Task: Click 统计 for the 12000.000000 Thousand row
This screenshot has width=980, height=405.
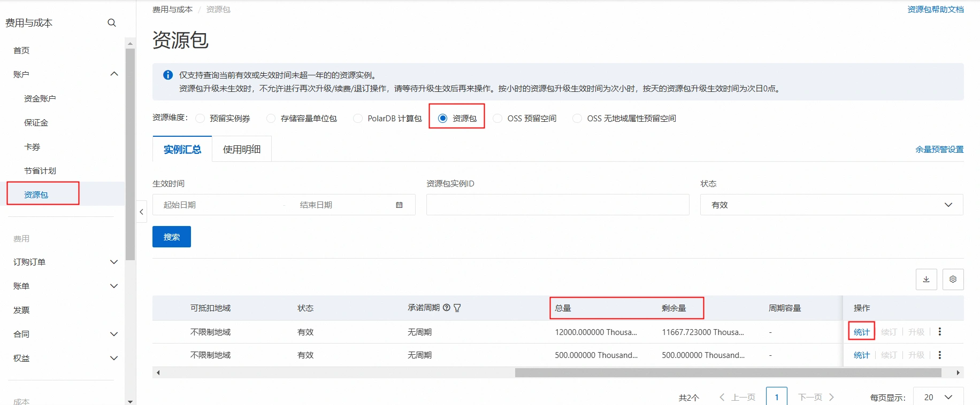Action: coord(861,332)
